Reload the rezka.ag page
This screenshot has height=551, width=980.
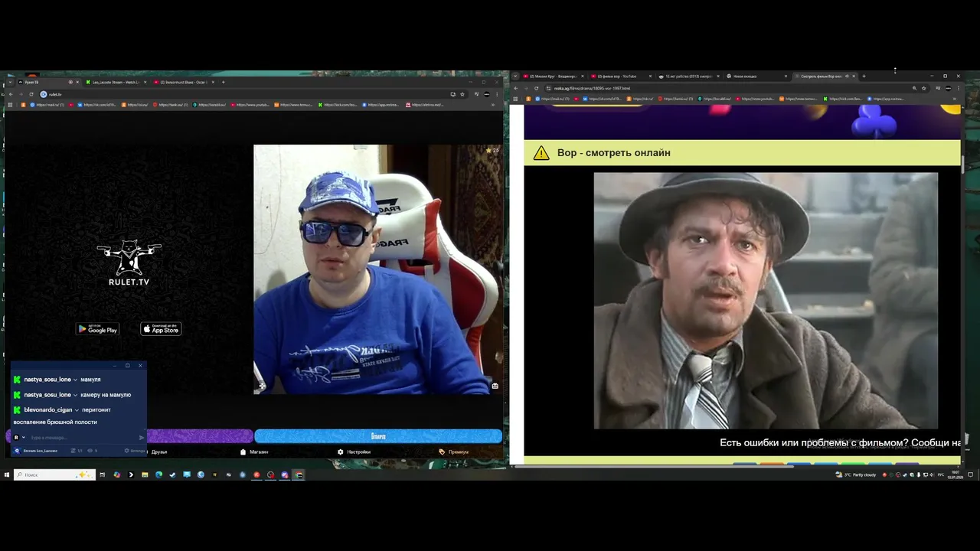(536, 88)
